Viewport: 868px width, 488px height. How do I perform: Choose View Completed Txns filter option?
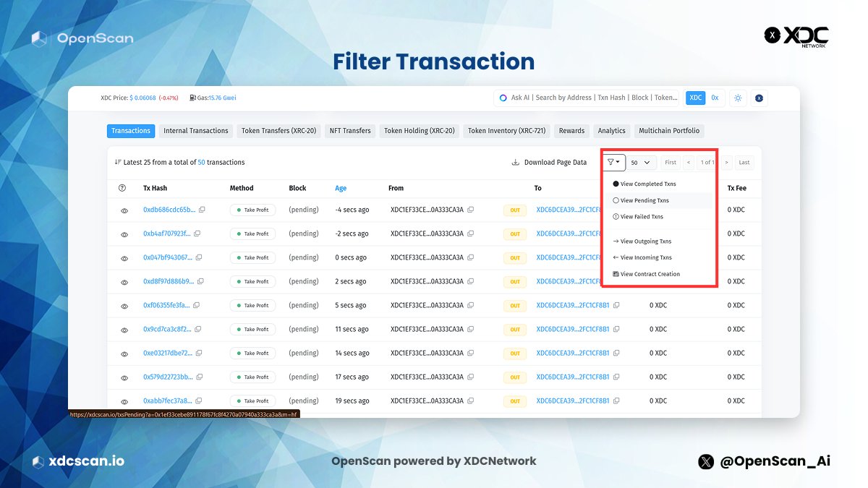pyautogui.click(x=644, y=184)
